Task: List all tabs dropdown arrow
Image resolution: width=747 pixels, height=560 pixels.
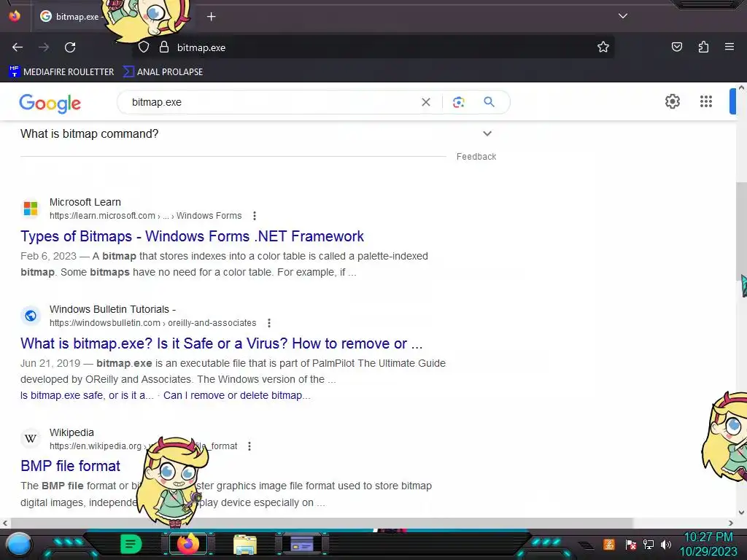Action: [x=623, y=16]
